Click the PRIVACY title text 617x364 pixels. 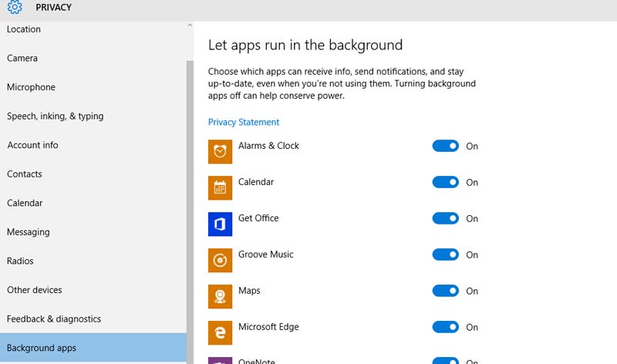(53, 8)
